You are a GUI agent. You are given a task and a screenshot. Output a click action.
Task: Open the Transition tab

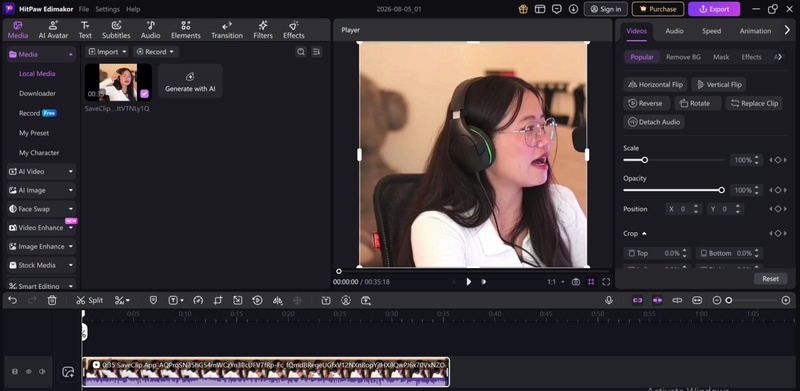[x=227, y=30]
